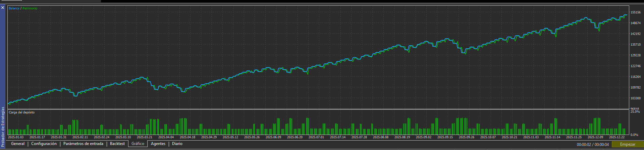644x150 pixels.
Task: Click the 2025.12.22 date label
Action: (x=617, y=137)
